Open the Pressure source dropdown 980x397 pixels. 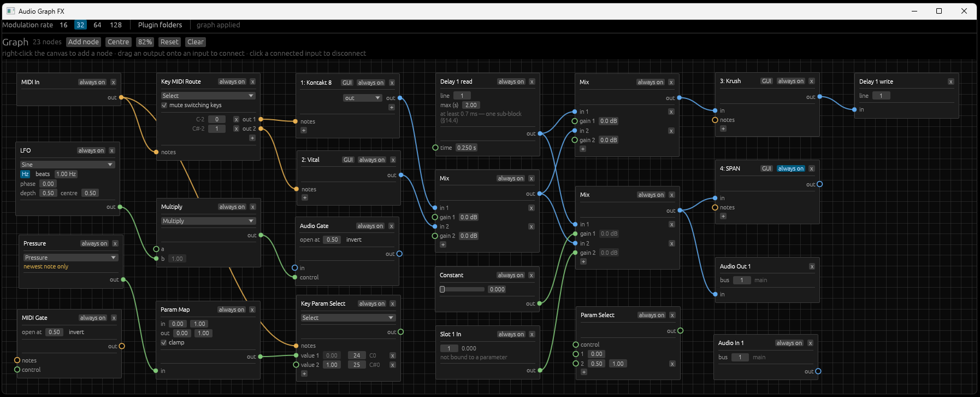pos(70,258)
